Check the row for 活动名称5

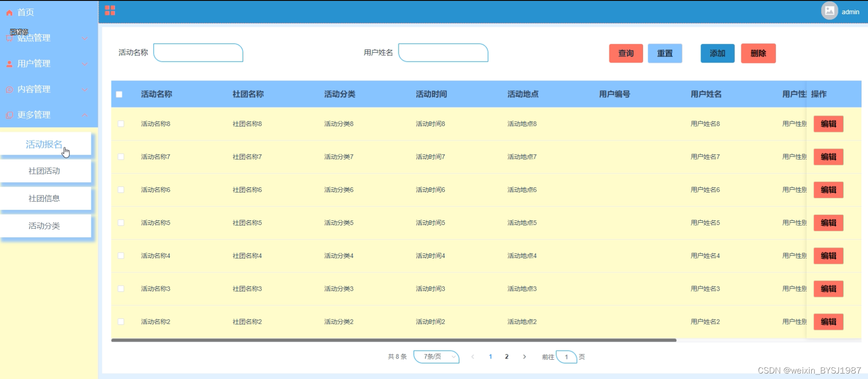pos(121,223)
